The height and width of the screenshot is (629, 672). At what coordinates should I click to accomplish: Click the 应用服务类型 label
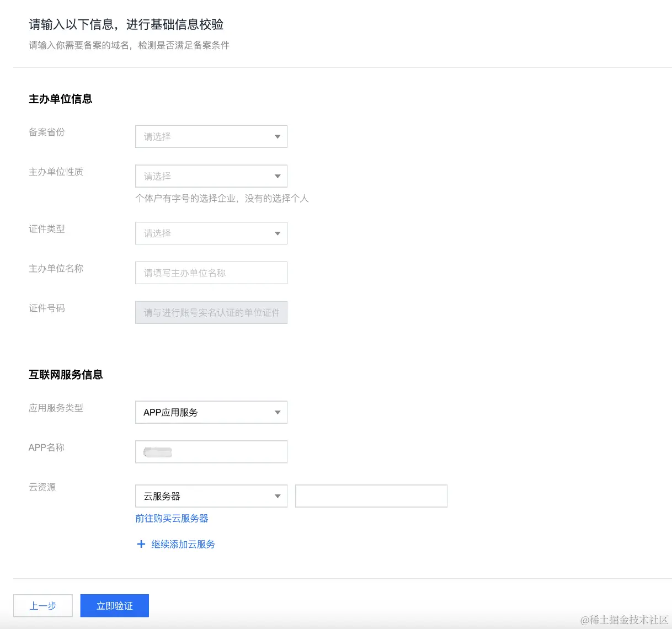(x=56, y=408)
